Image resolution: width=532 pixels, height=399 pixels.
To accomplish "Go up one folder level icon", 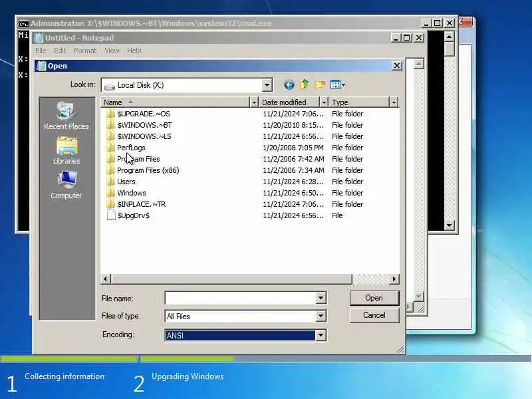I will [x=304, y=84].
